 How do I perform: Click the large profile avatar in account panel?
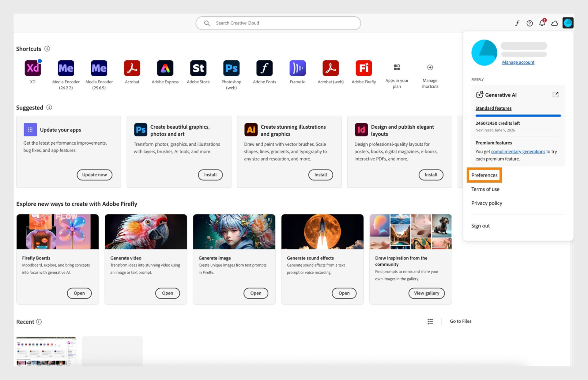pyautogui.click(x=484, y=52)
